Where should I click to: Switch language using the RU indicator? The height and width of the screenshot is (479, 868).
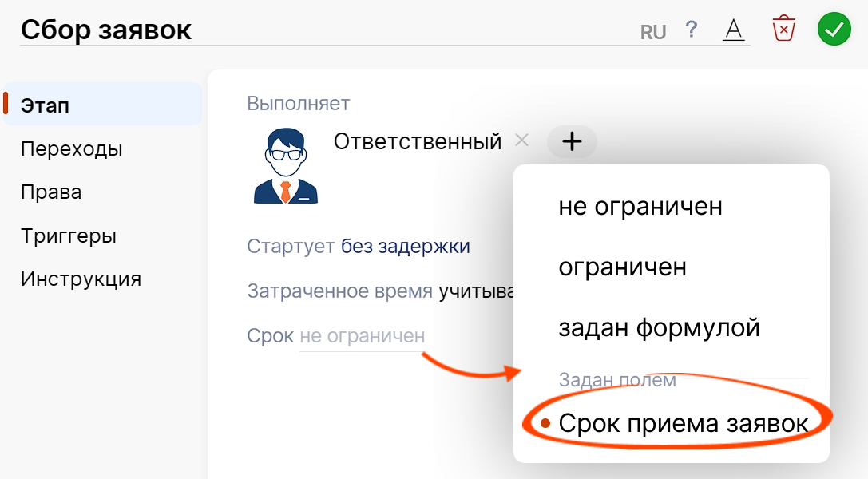(x=653, y=32)
